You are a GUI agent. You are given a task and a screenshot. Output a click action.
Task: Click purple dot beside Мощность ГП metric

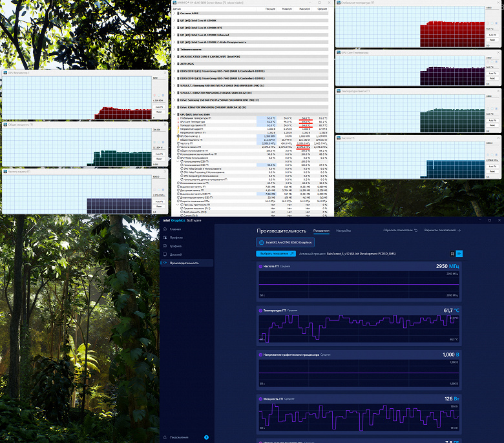point(260,399)
